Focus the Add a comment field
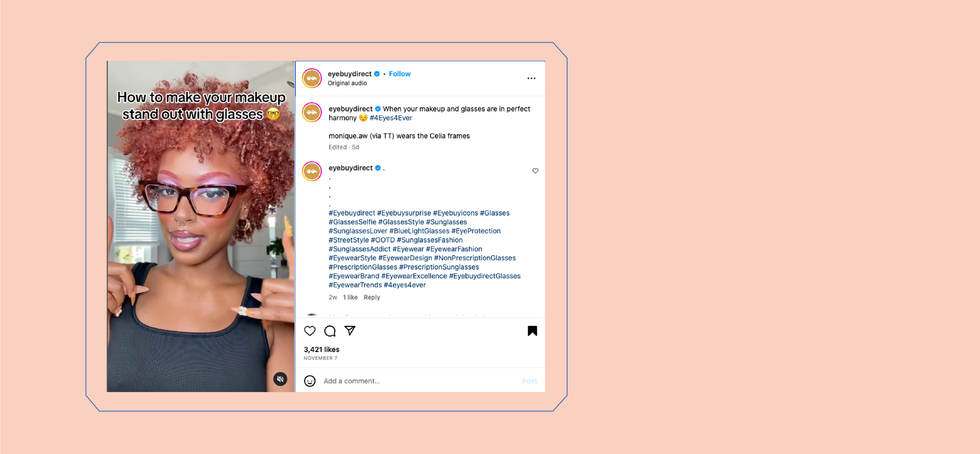 point(419,381)
